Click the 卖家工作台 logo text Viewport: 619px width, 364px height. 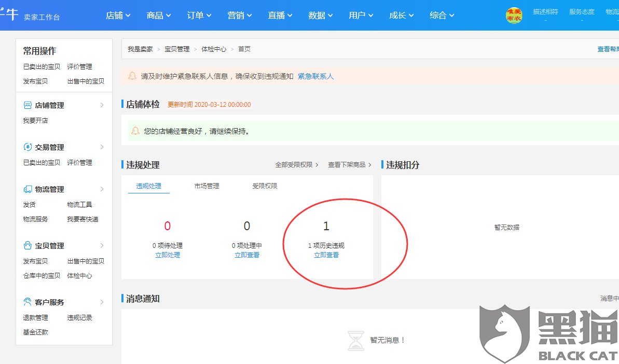pyautogui.click(x=42, y=17)
